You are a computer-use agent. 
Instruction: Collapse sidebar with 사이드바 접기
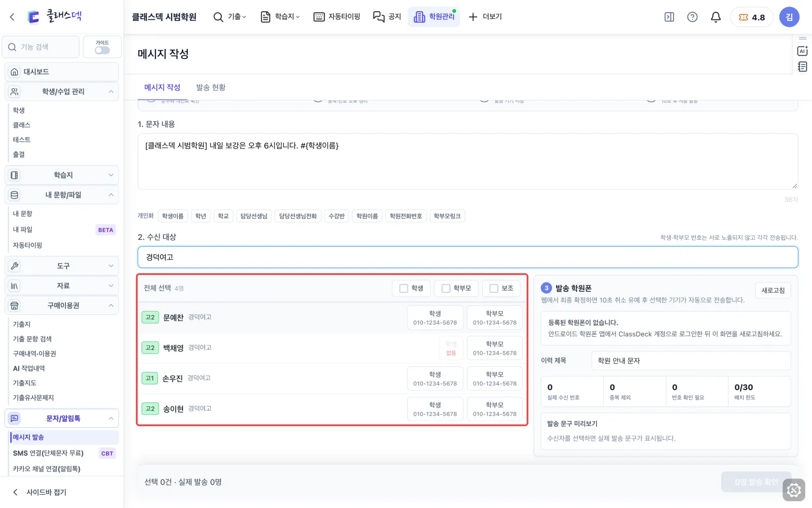(41, 492)
